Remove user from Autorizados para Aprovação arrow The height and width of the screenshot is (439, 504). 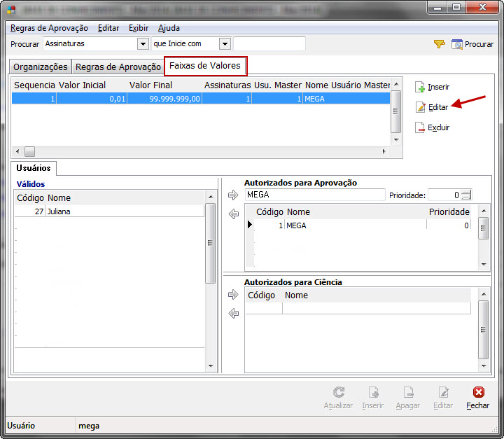click(234, 214)
